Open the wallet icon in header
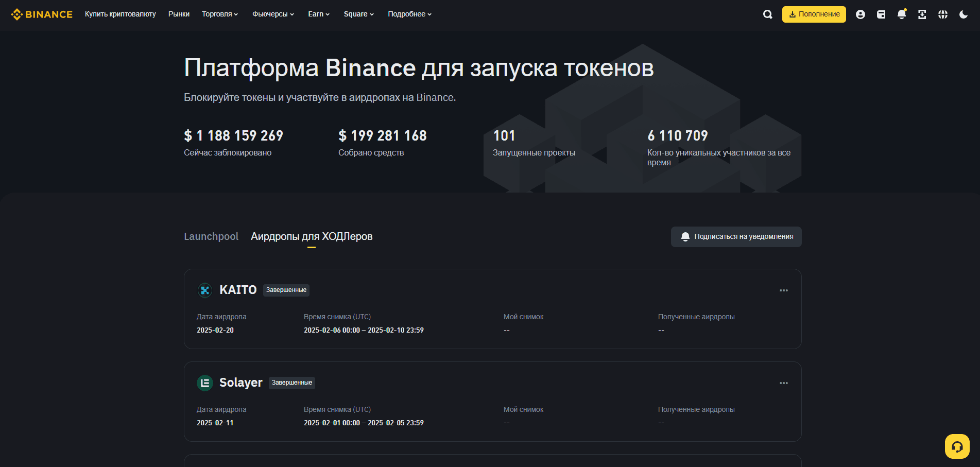The image size is (980, 467). 881,14
